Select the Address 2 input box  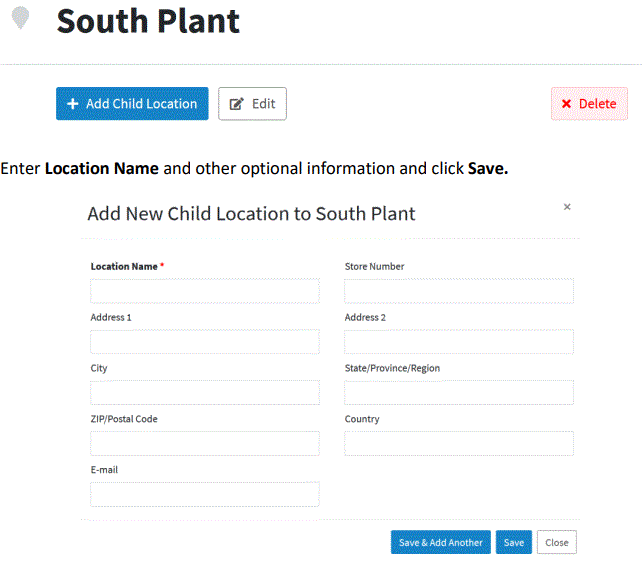pyautogui.click(x=459, y=342)
